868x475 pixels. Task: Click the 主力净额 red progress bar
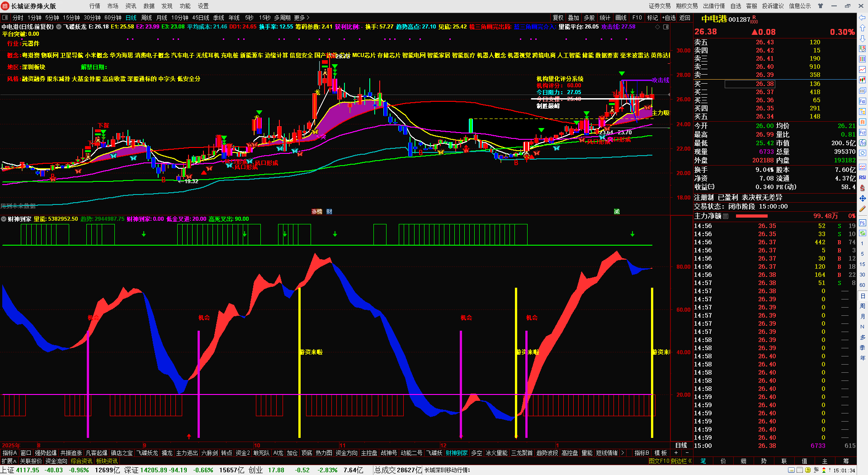click(752, 216)
